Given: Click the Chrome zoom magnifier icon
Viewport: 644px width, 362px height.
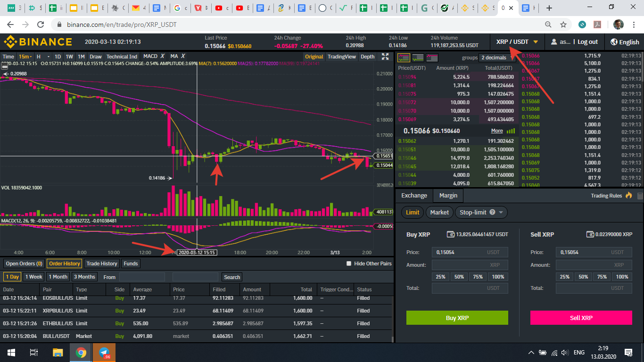Looking at the screenshot, I should coord(548,25).
